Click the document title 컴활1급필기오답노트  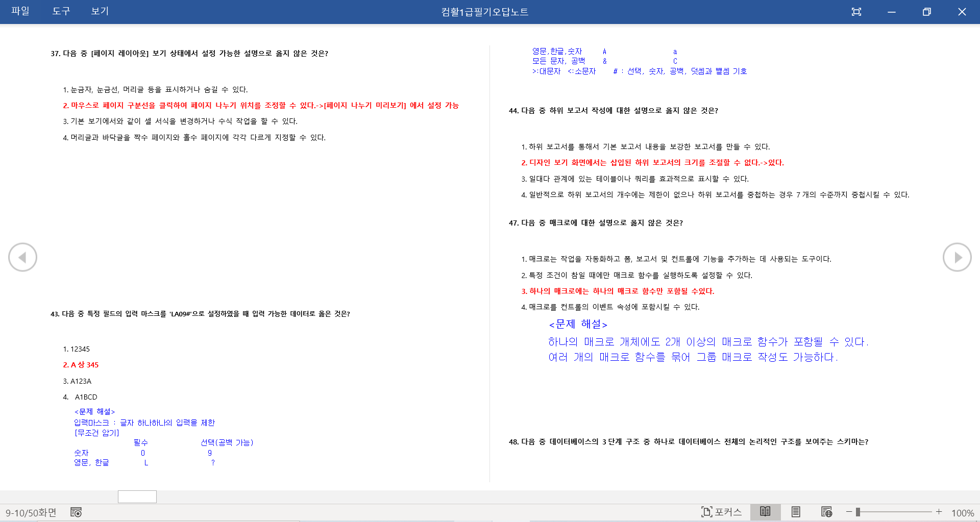click(485, 12)
